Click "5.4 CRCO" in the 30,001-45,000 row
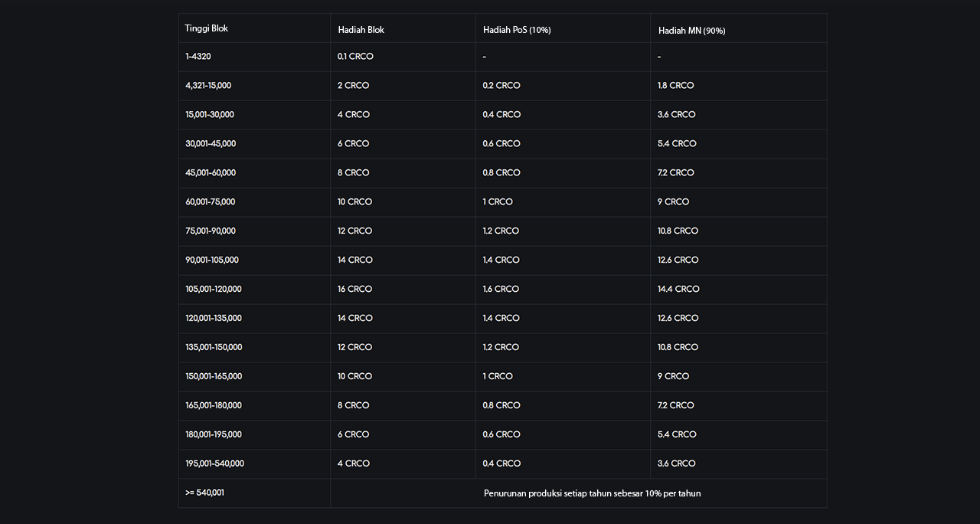Image resolution: width=980 pixels, height=524 pixels. (677, 144)
